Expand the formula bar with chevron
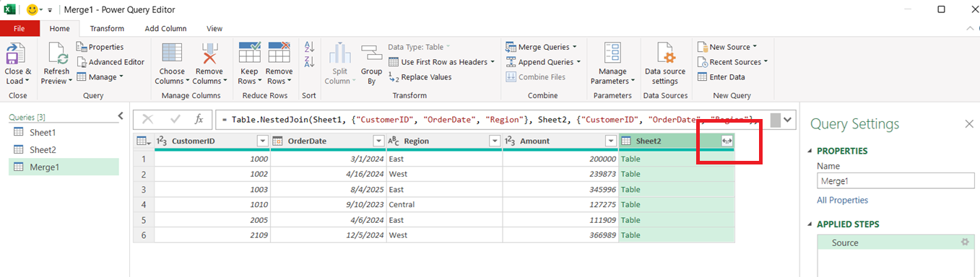Screen dimensions: 980x277 tap(788, 120)
